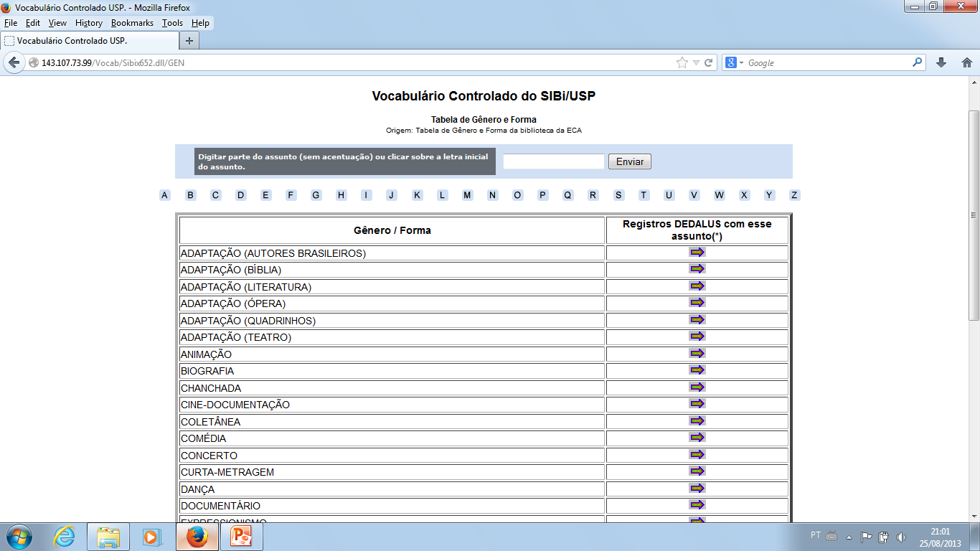Screen dimensions: 980x551
Task: Click arrow icon for CURTA-METRAGEM
Action: click(697, 471)
